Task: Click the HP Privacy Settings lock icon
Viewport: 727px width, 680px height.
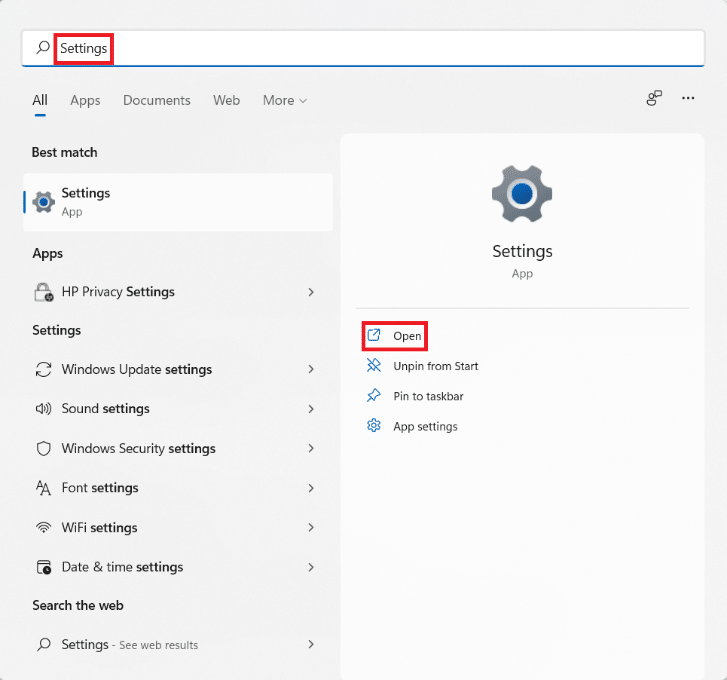Action: (x=43, y=292)
